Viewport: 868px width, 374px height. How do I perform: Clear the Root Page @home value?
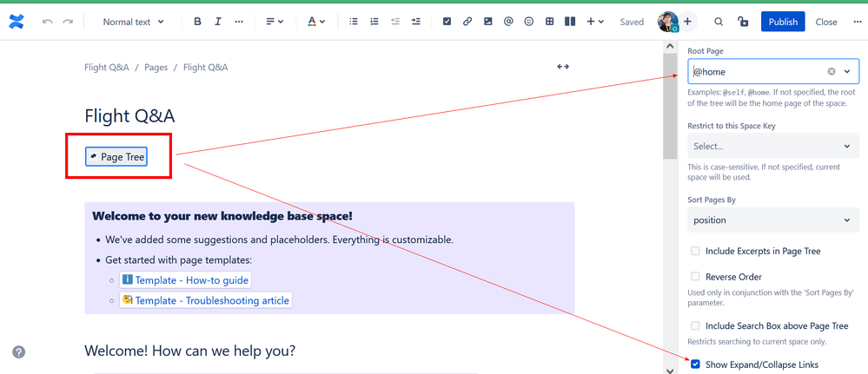(832, 71)
